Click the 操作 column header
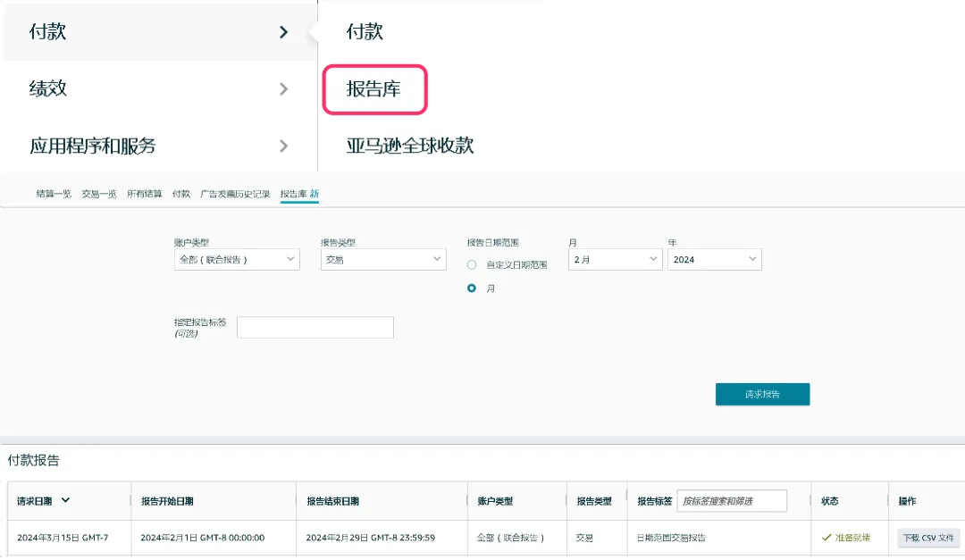The width and height of the screenshot is (965, 560). (x=907, y=501)
